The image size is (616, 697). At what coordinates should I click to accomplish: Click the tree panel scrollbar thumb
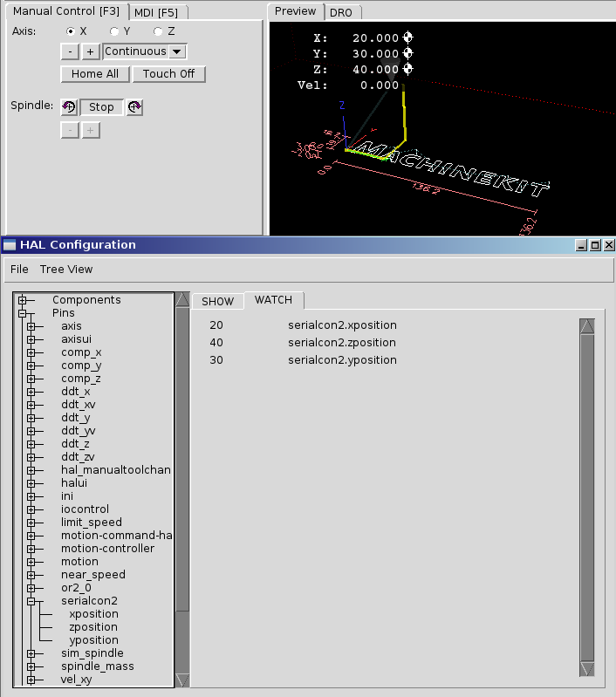point(182,458)
